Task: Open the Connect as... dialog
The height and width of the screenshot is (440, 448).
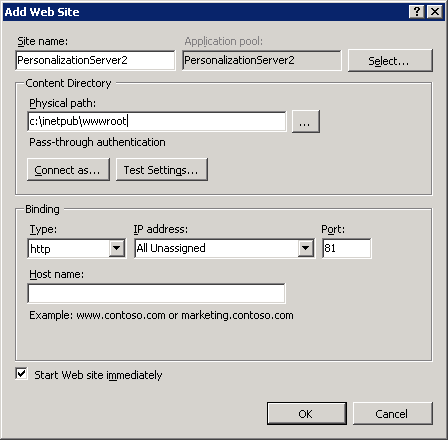Action: 68,170
